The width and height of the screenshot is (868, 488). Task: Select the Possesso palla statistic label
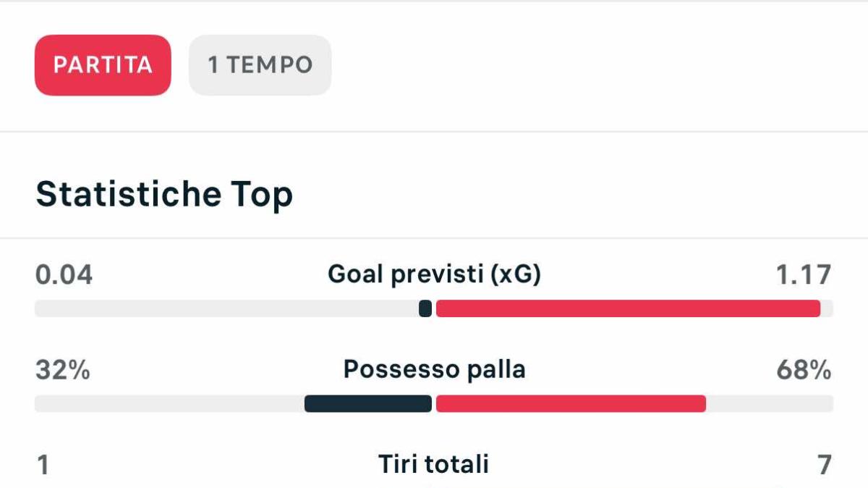coord(434,369)
